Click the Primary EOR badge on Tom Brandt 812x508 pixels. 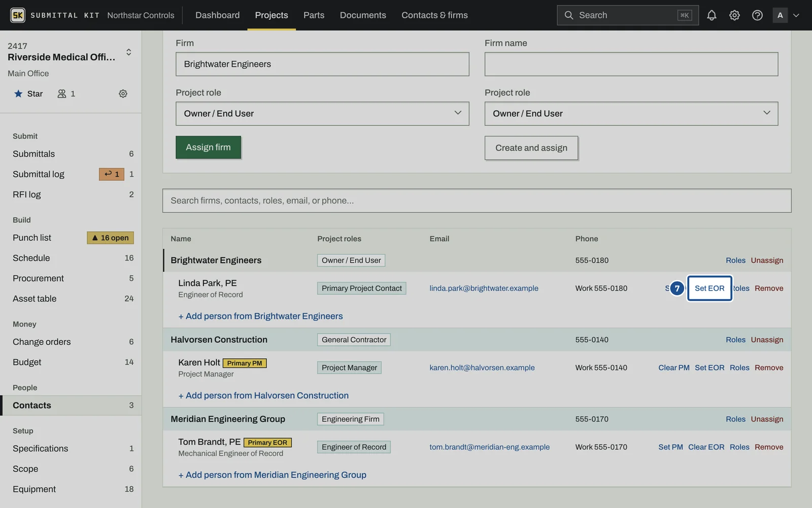[267, 442]
